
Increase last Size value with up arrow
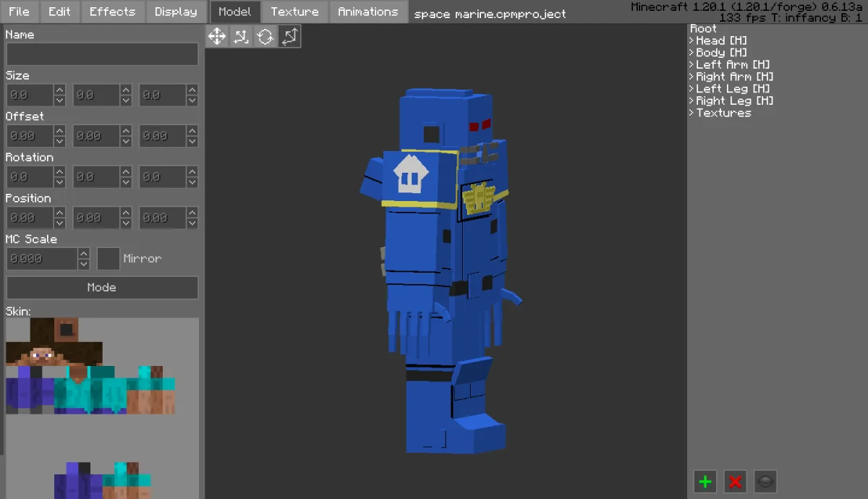pyautogui.click(x=192, y=90)
